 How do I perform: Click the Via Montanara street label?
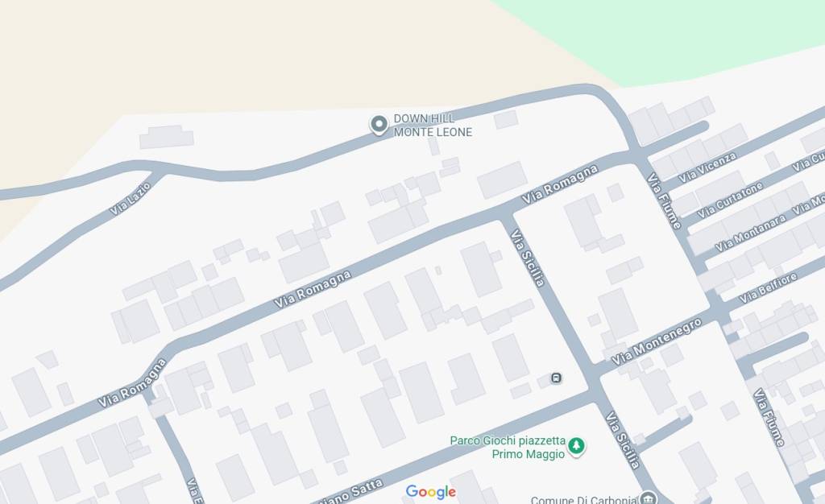click(750, 233)
